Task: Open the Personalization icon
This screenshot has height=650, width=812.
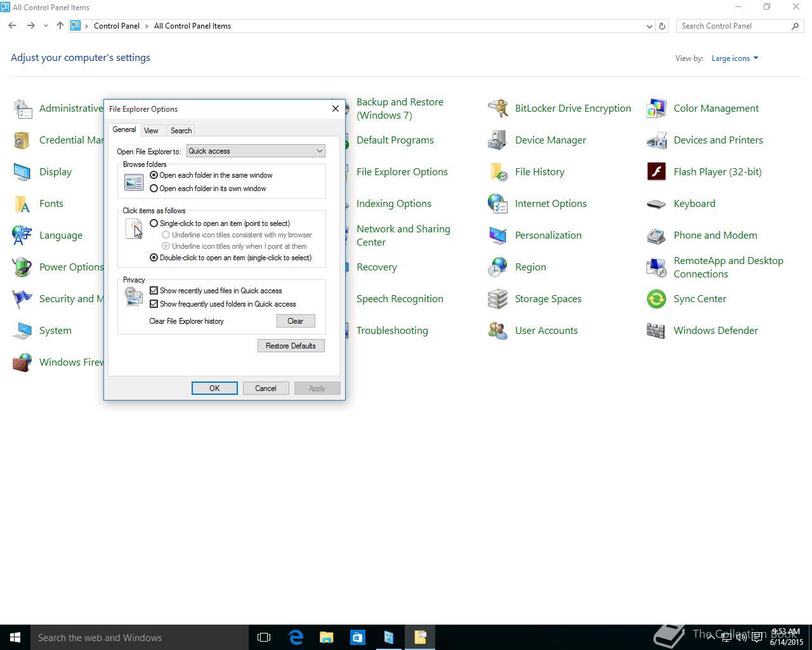Action: click(x=497, y=235)
